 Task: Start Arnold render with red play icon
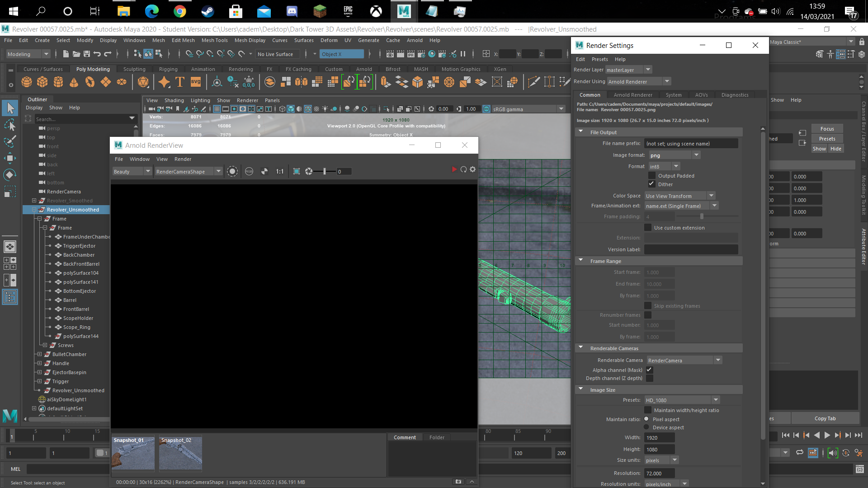point(454,169)
